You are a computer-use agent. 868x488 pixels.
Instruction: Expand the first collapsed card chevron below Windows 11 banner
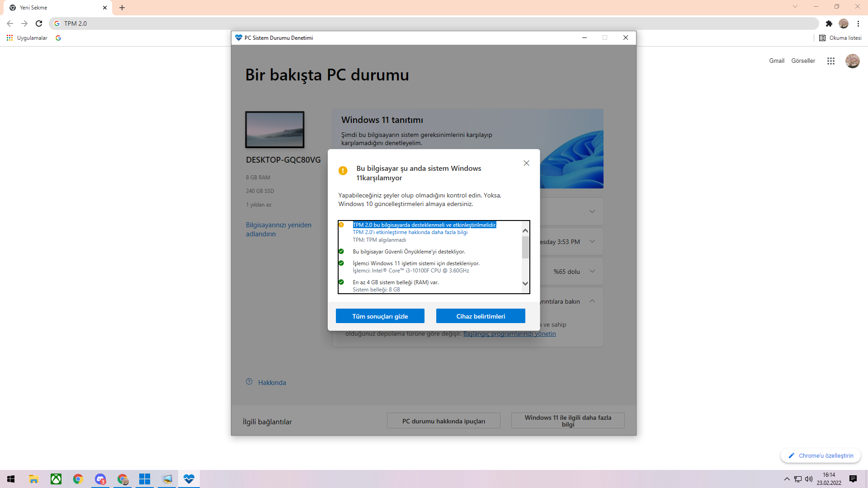click(x=592, y=211)
